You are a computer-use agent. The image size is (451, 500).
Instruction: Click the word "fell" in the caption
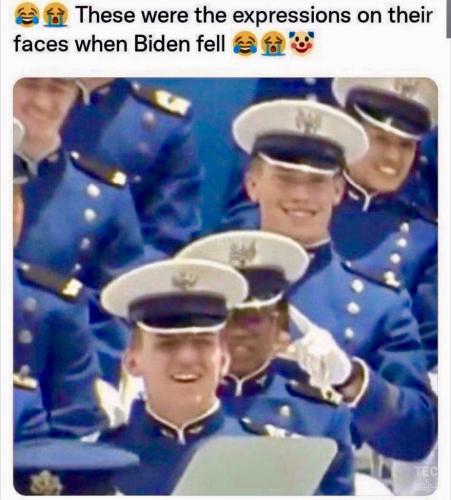211,44
